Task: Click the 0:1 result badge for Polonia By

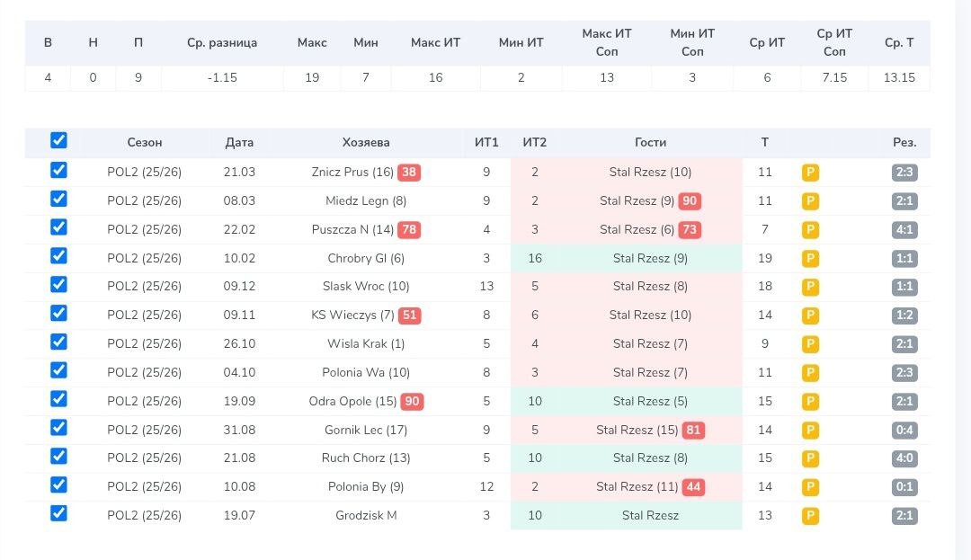Action: [904, 487]
